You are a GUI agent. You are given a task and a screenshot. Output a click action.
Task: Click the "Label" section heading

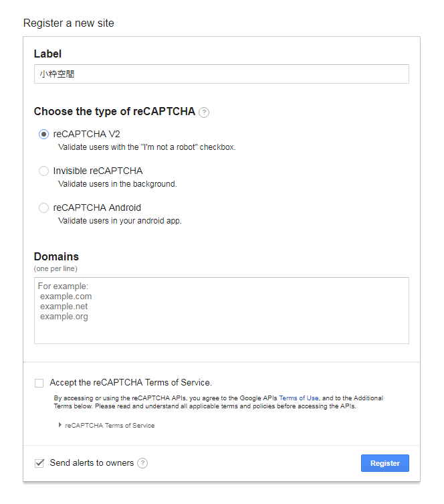47,54
